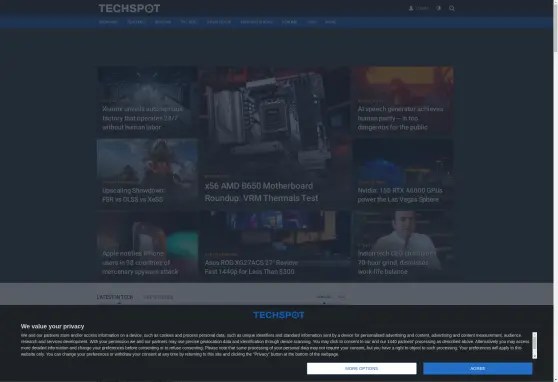
Task: Open the Downloads nav item
Action: tap(219, 22)
